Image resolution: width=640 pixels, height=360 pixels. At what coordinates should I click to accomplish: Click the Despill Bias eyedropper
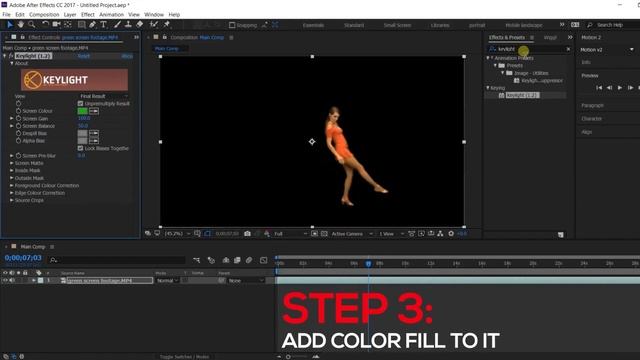(94, 133)
